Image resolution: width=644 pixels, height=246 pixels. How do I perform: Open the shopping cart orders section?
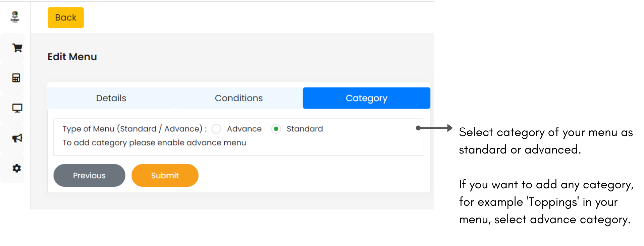pos(17,48)
